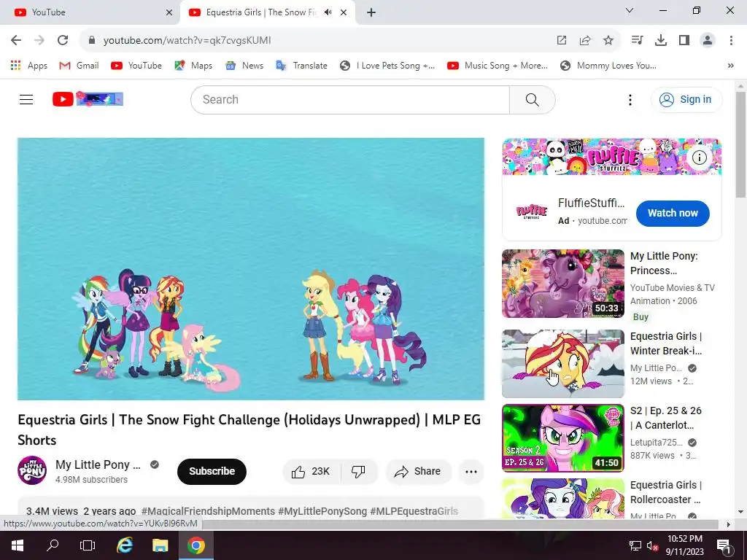
Task: Open Mommy Loves You bookmark
Action: tap(608, 65)
